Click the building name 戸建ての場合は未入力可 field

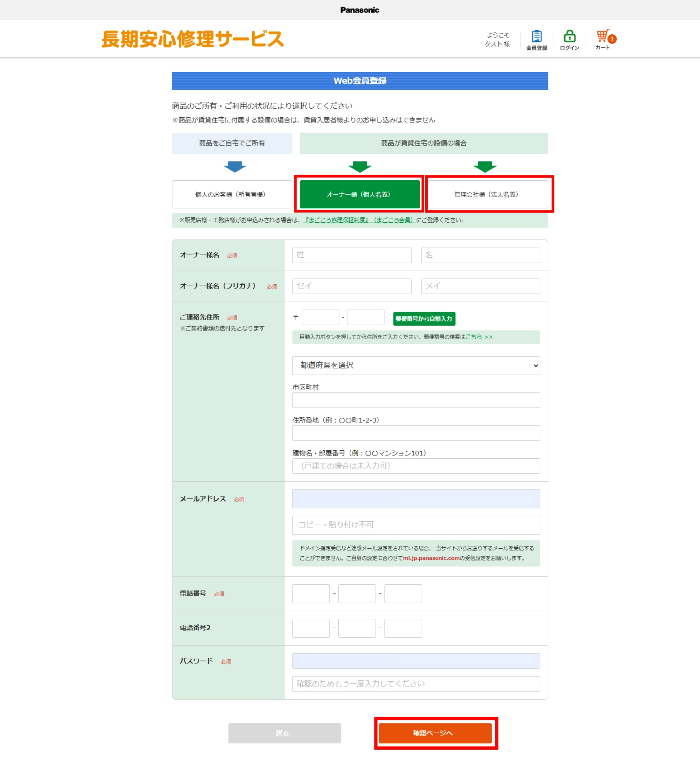pos(415,466)
